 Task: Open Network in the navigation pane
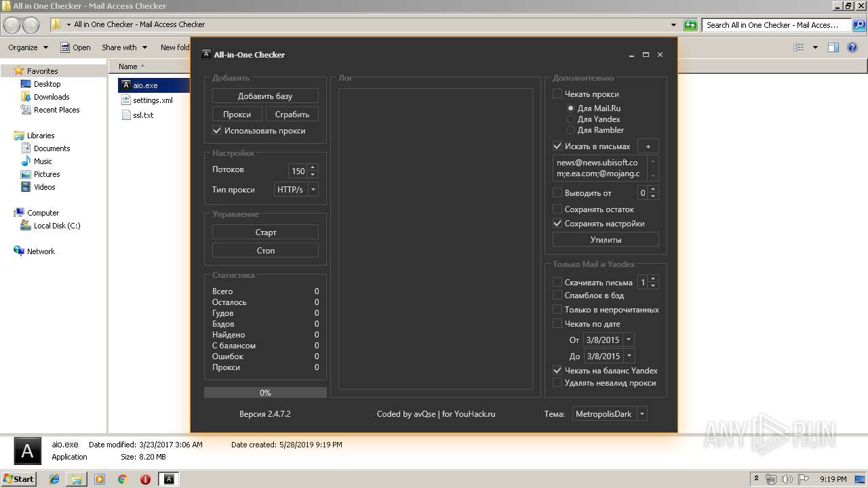click(41, 251)
